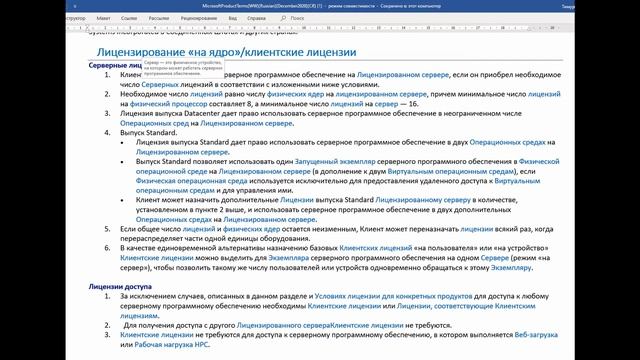Open the Лицензированному серверу link
The height and width of the screenshot is (360, 640).
(423, 200)
